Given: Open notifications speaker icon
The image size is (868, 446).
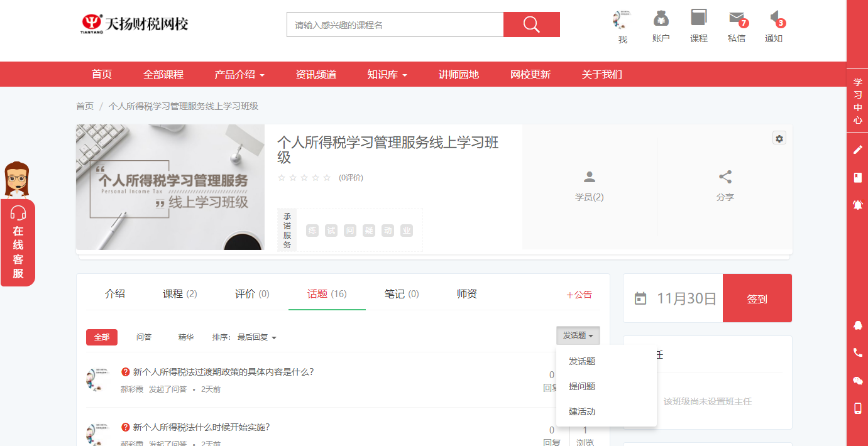Looking at the screenshot, I should (x=774, y=18).
